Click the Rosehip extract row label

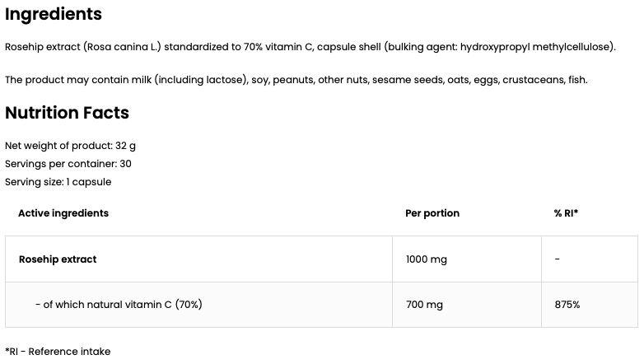58,259
